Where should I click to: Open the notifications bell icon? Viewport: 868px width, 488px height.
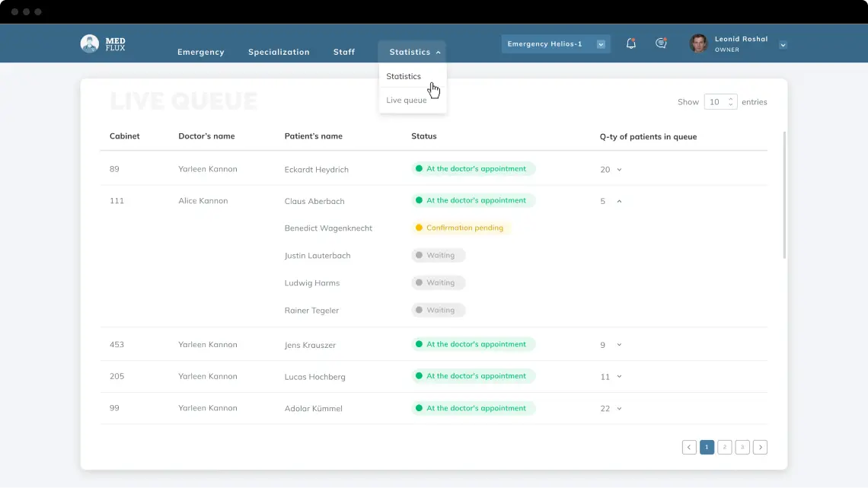[x=630, y=43]
